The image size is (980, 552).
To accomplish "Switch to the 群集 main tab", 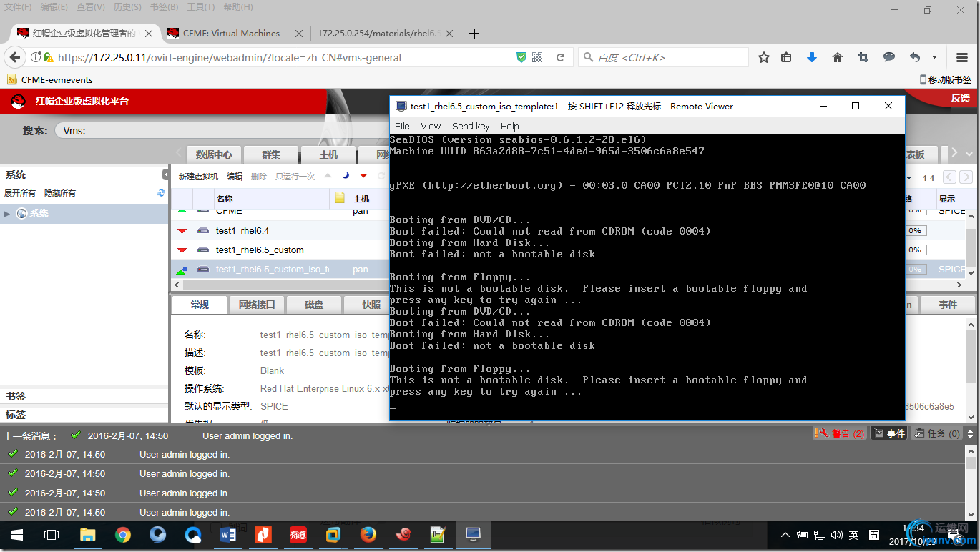I will pyautogui.click(x=271, y=154).
